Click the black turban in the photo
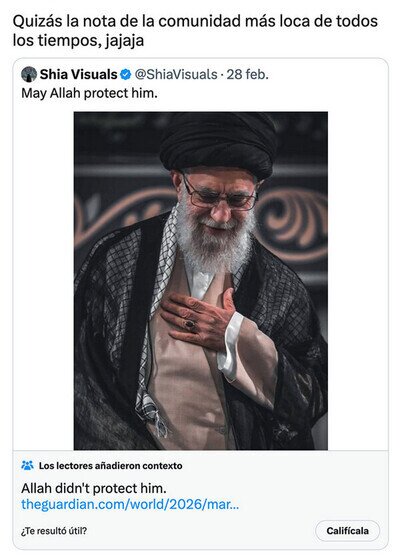400x557 pixels. click(x=219, y=144)
